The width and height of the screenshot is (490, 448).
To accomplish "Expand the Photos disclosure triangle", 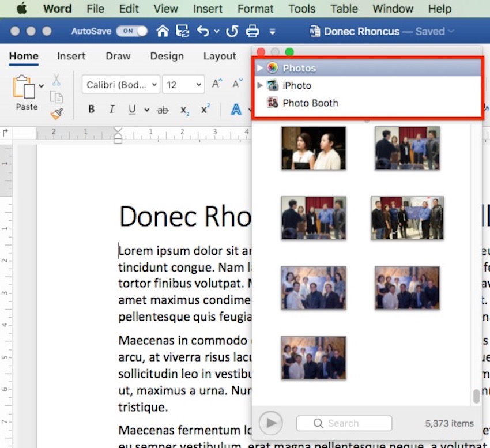I will 260,67.
